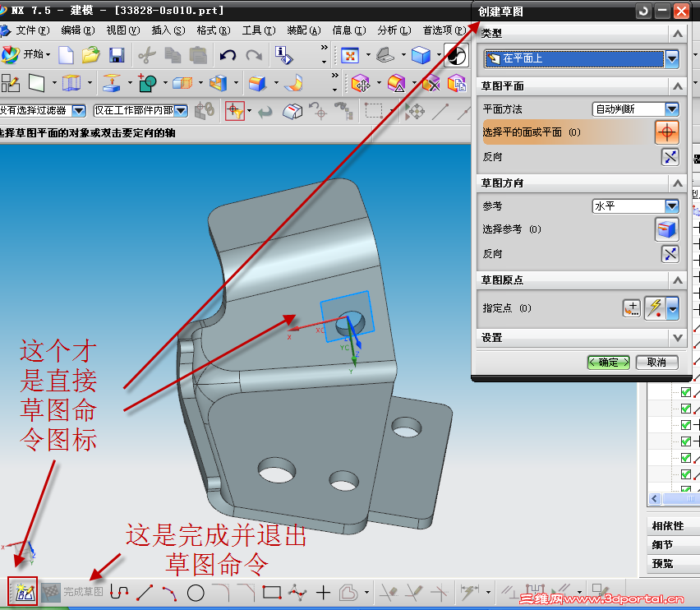Click the point dialog icon

(632, 308)
